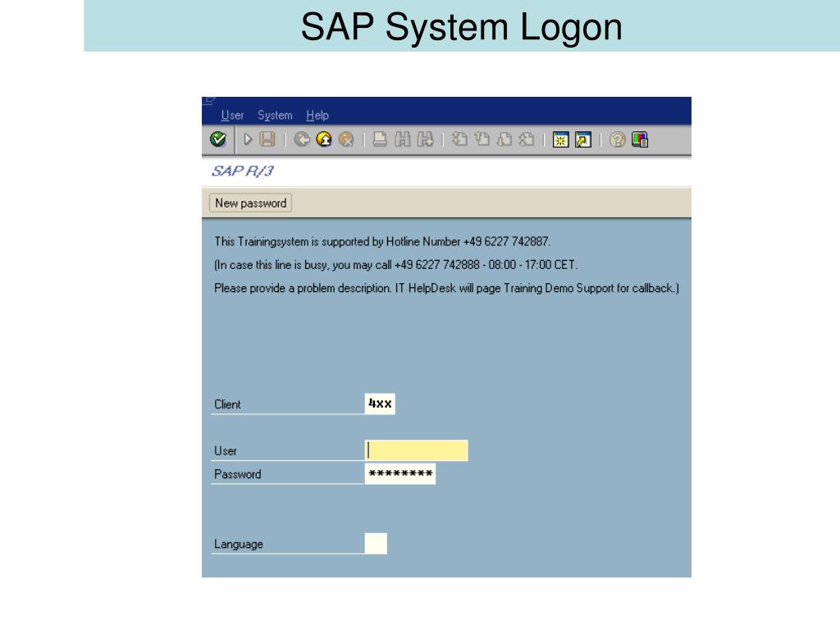840x630 pixels.
Task: Click the 'Language' field label
Action: pos(239,545)
